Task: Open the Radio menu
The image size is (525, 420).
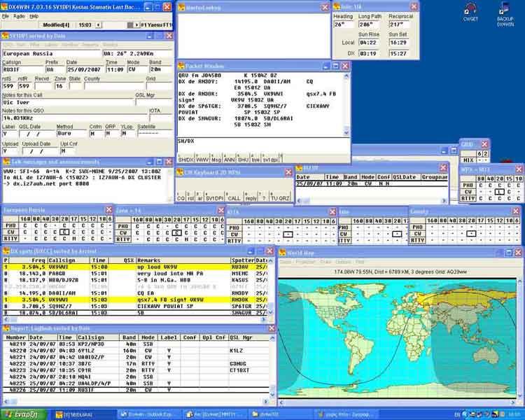Action: (x=19, y=15)
